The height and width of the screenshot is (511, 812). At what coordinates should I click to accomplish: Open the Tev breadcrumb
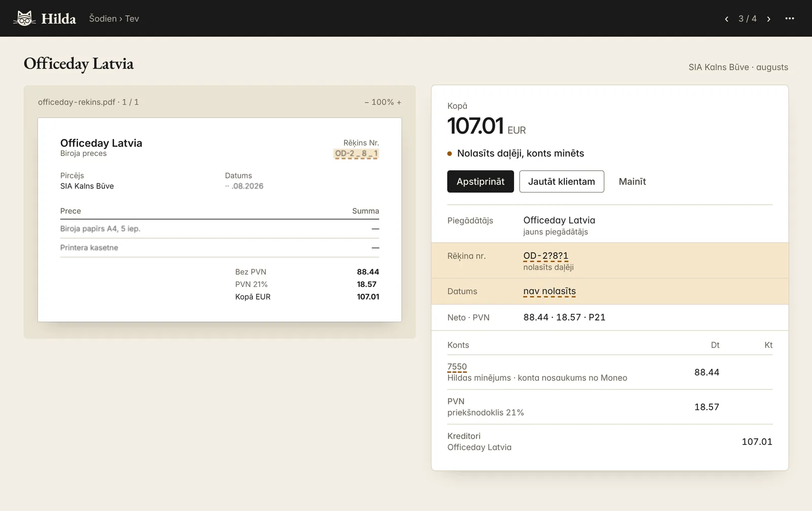pyautogui.click(x=132, y=18)
